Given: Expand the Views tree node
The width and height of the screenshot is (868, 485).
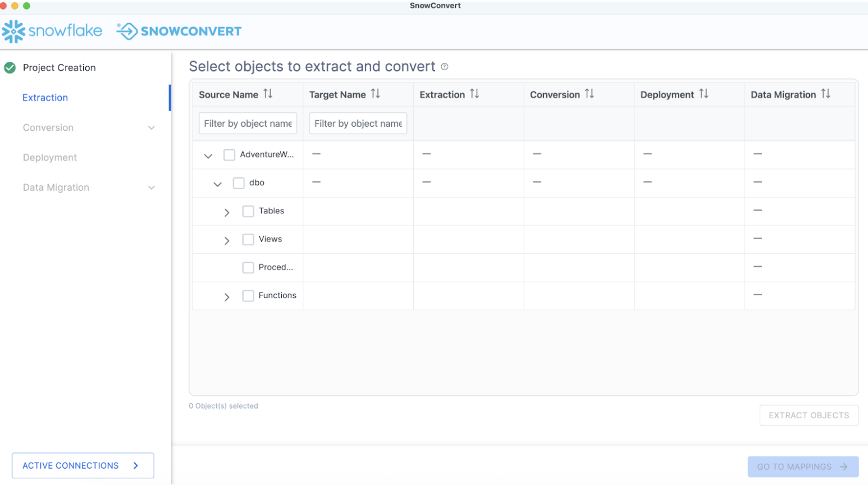Looking at the screenshot, I should [x=227, y=240].
